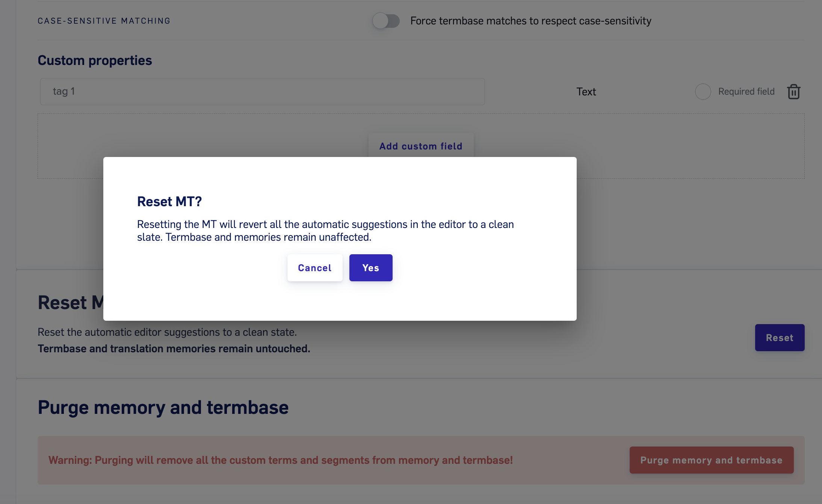Click the Purge memory and termbase section heading

pos(163,407)
